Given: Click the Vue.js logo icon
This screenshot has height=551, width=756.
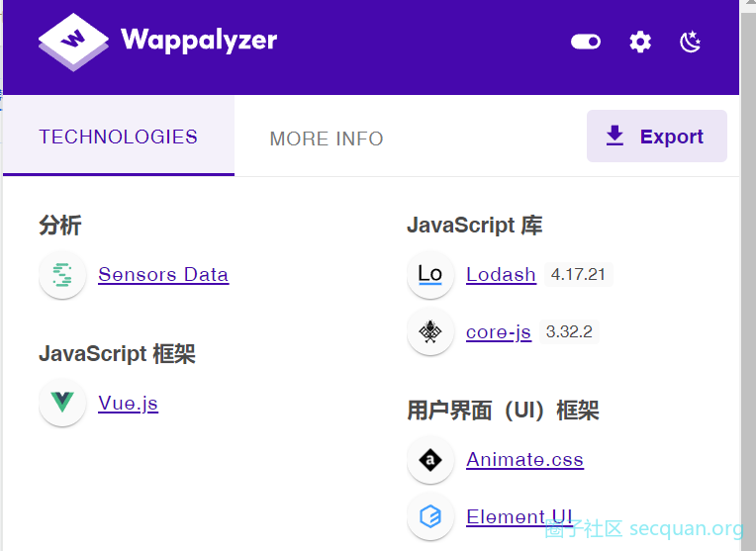Looking at the screenshot, I should (x=62, y=403).
